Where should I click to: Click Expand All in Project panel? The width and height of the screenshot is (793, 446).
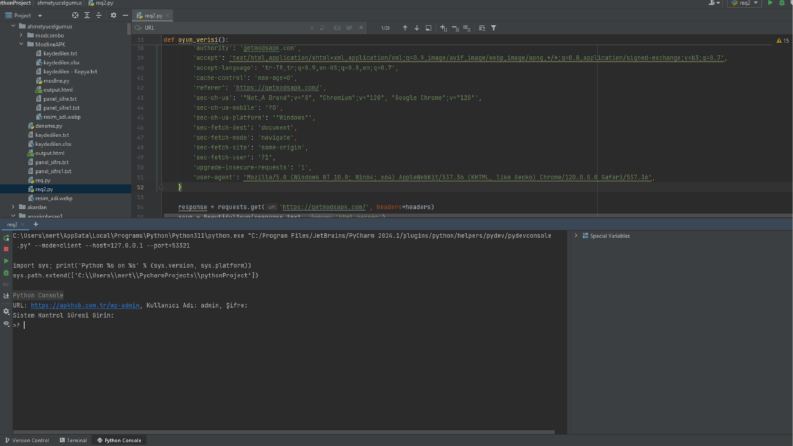click(87, 16)
